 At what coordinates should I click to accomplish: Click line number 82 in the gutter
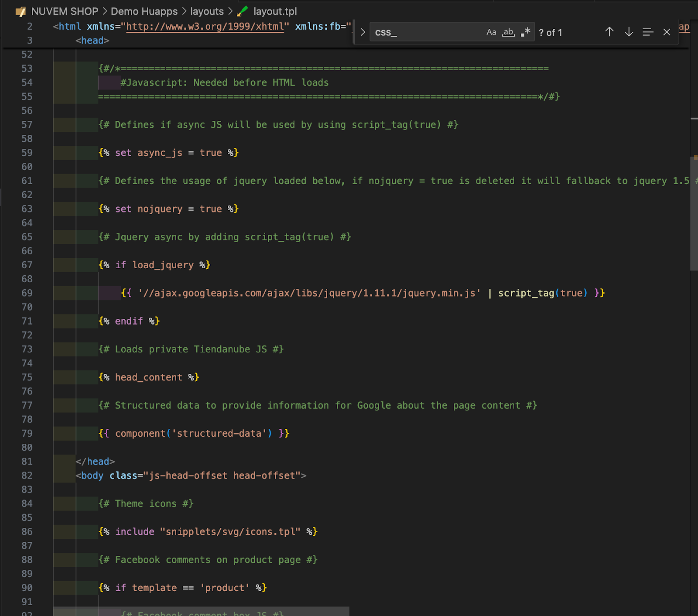[x=27, y=476]
